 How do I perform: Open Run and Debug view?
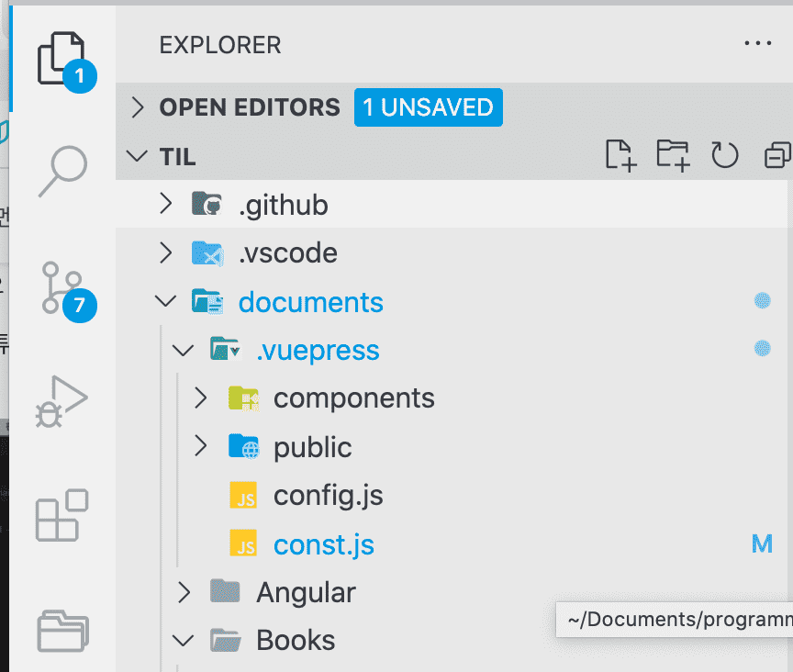61,402
